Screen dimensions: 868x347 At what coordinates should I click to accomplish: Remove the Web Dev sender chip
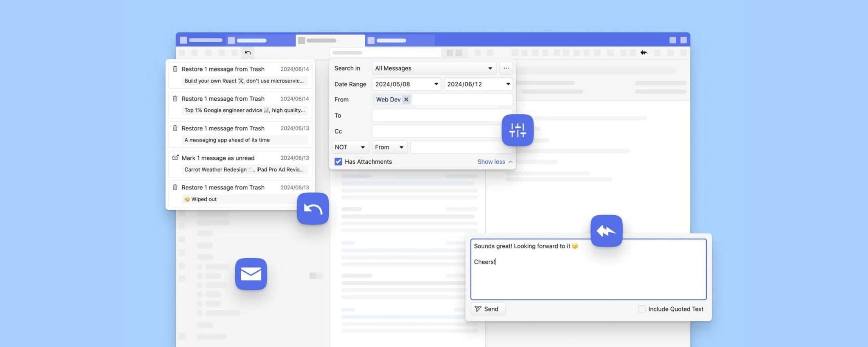tap(406, 99)
